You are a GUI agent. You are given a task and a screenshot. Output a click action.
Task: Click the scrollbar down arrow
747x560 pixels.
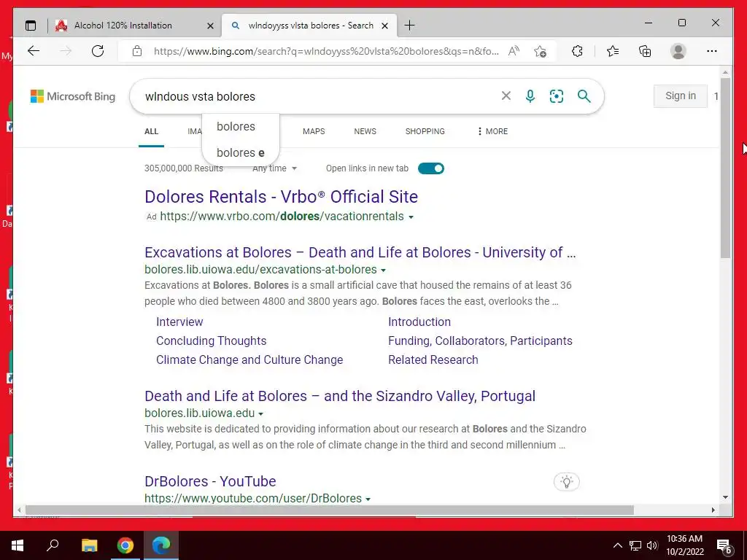725,497
